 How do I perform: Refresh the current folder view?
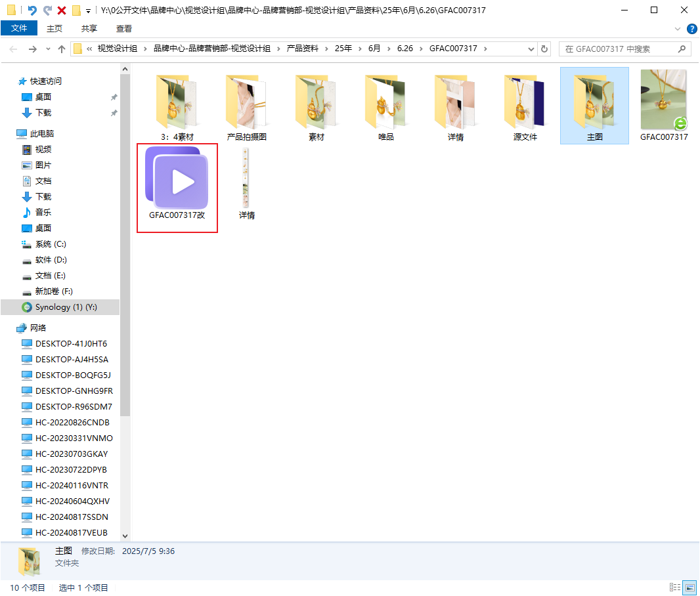544,49
